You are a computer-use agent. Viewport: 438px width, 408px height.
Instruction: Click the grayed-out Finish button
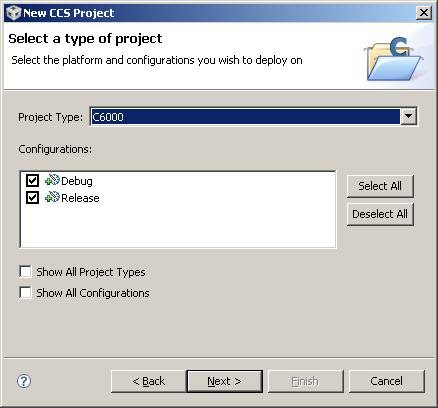tap(305, 381)
